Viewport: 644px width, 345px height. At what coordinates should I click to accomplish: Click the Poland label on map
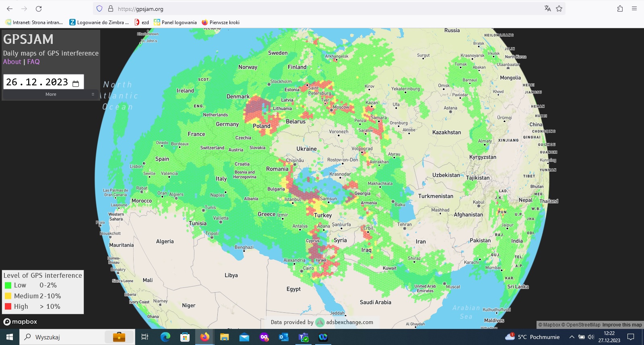click(x=262, y=126)
